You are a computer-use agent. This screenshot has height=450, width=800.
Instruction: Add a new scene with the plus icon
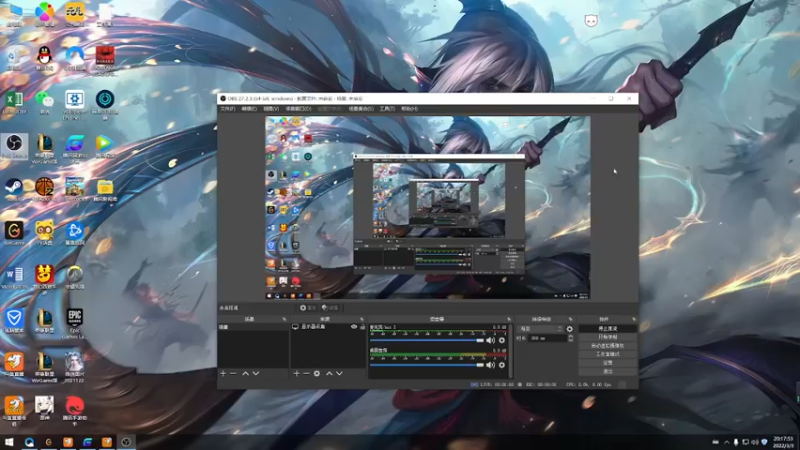(x=223, y=373)
